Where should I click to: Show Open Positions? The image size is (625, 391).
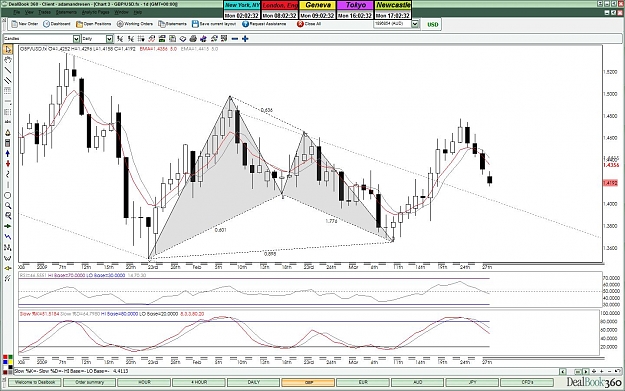point(94,24)
